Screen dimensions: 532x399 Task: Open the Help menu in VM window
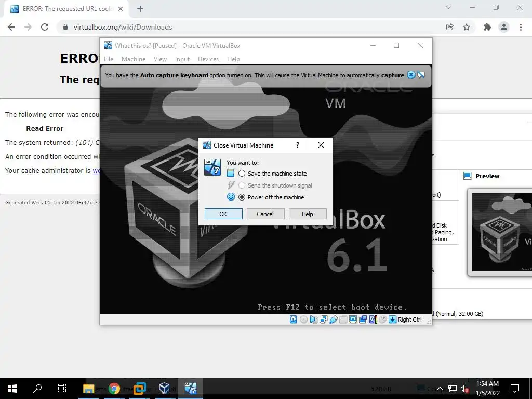click(x=233, y=59)
